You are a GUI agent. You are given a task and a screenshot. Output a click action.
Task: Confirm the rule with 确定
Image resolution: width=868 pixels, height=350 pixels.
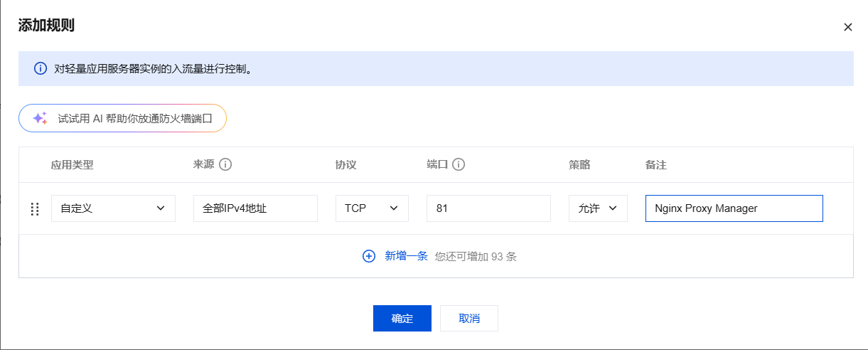402,318
